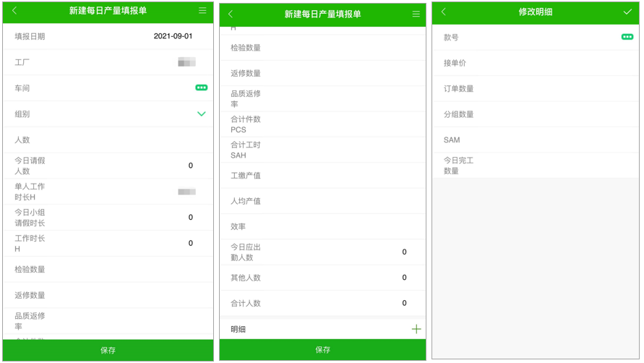
Task: Save the middle form with 保存
Action: [322, 350]
